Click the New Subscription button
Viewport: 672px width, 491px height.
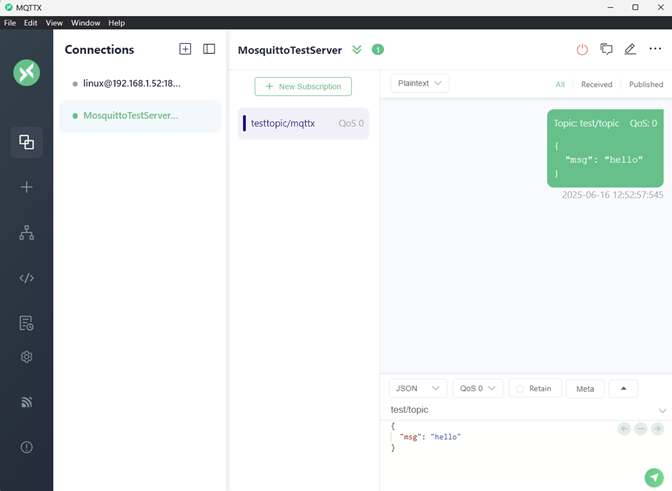click(x=303, y=87)
